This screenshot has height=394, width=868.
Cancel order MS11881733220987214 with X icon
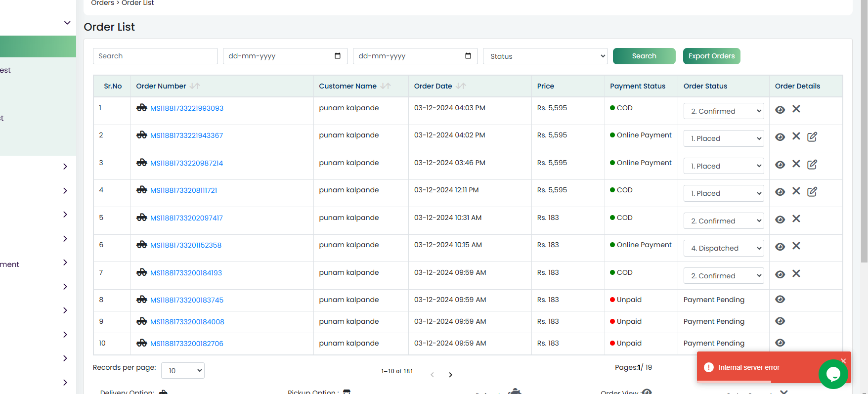(x=796, y=164)
